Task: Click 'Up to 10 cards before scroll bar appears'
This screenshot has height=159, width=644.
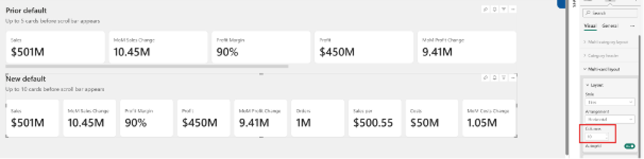Action: (x=55, y=89)
